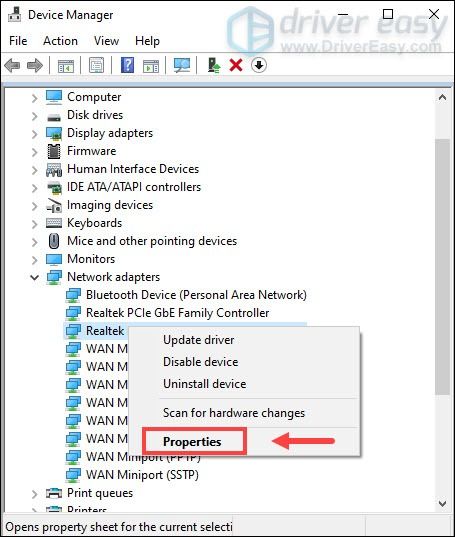Select Realtek PCIe GbE Family Controller

(x=177, y=313)
